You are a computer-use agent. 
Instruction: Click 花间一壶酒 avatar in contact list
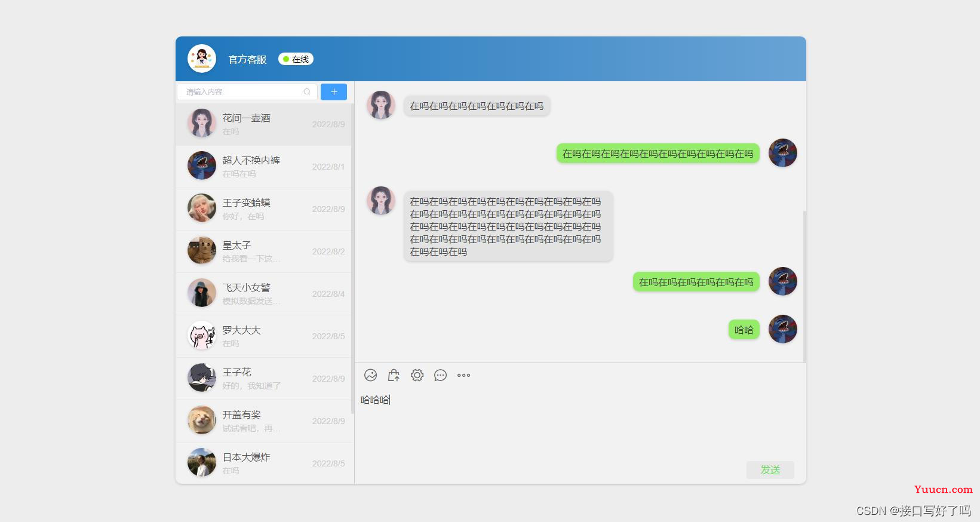pyautogui.click(x=202, y=123)
